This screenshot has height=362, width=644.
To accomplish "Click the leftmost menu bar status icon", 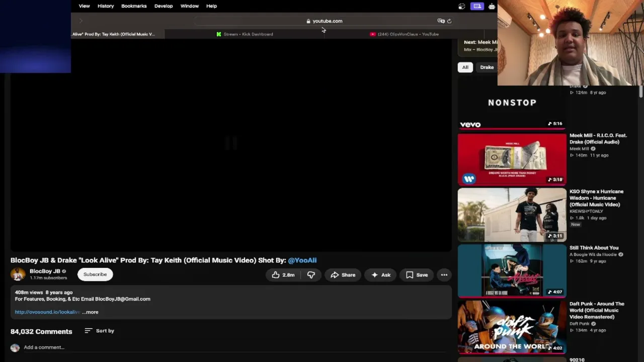I will (x=462, y=6).
